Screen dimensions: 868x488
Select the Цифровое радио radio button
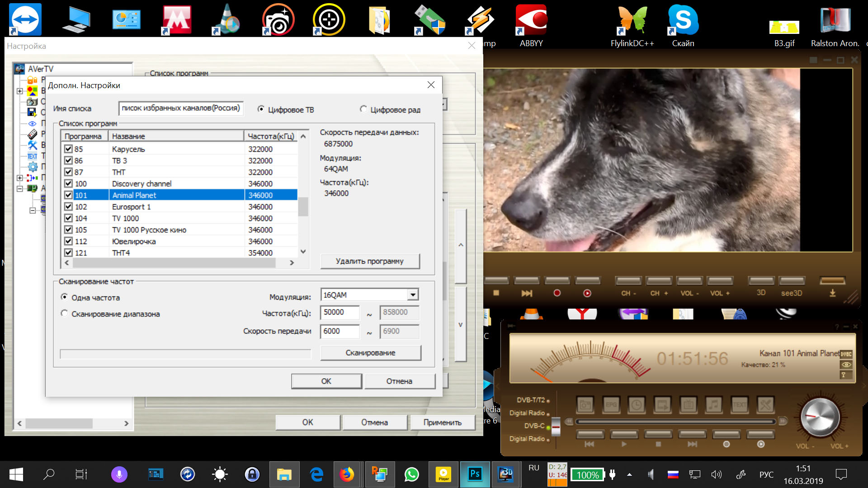[363, 109]
